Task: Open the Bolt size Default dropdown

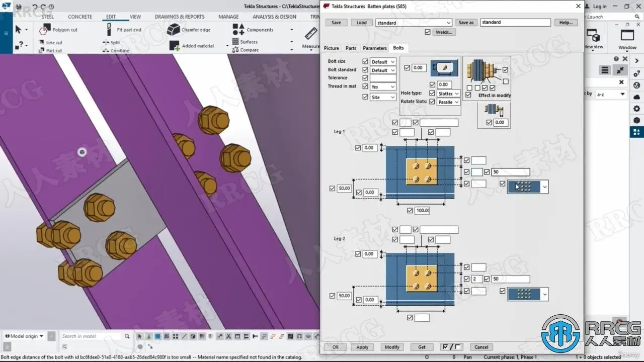Action: [x=383, y=62]
